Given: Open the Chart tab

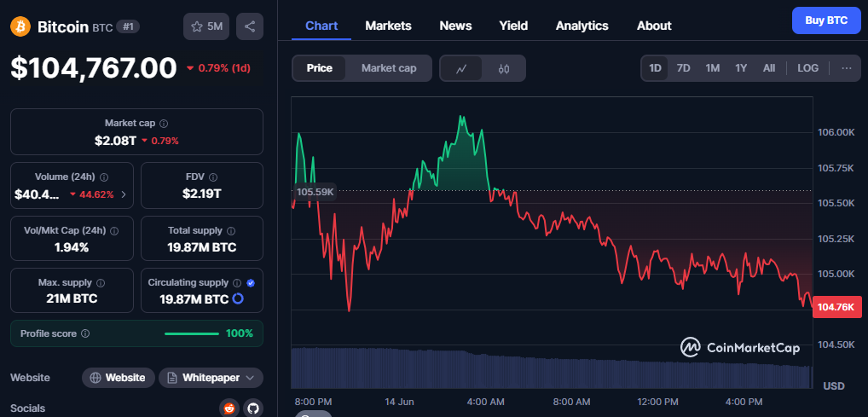Looking at the screenshot, I should click(321, 26).
